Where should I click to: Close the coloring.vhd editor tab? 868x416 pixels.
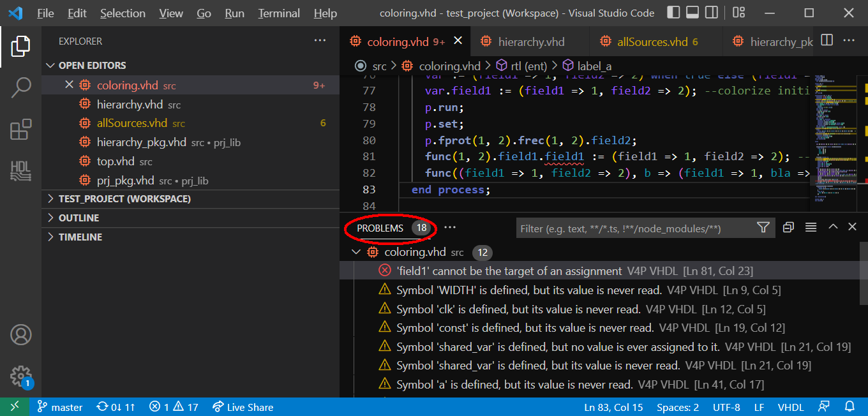458,41
